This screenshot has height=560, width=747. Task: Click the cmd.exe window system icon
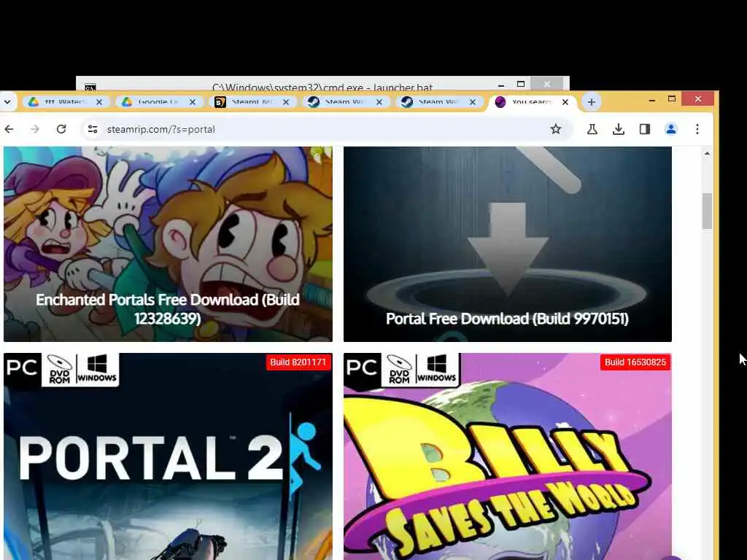[90, 87]
